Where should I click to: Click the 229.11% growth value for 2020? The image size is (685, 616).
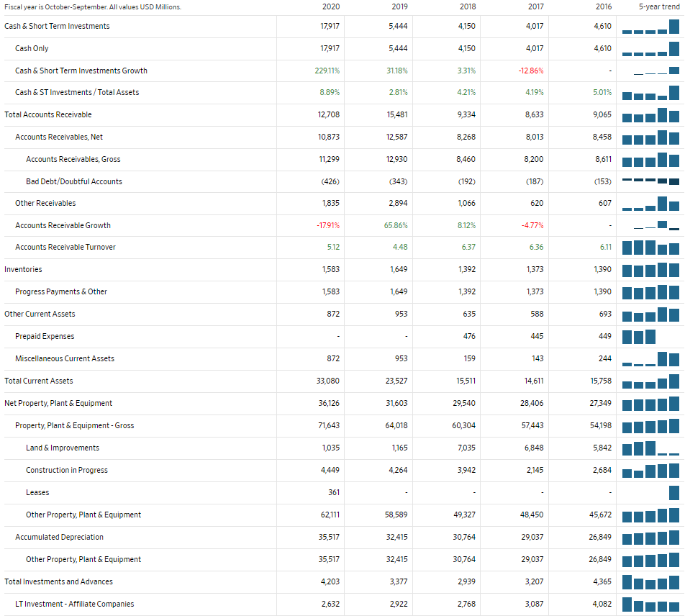tap(327, 71)
